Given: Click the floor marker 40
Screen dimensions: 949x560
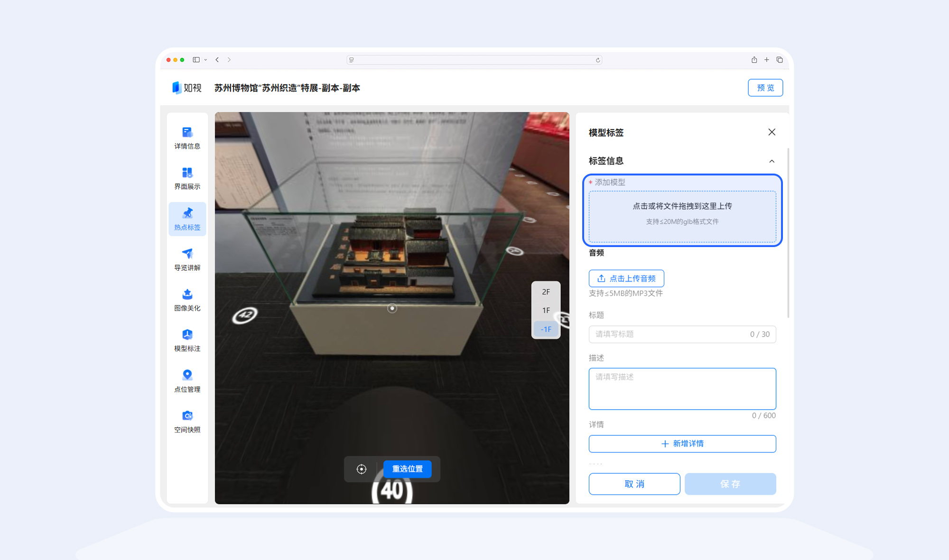Looking at the screenshot, I should coord(392,490).
